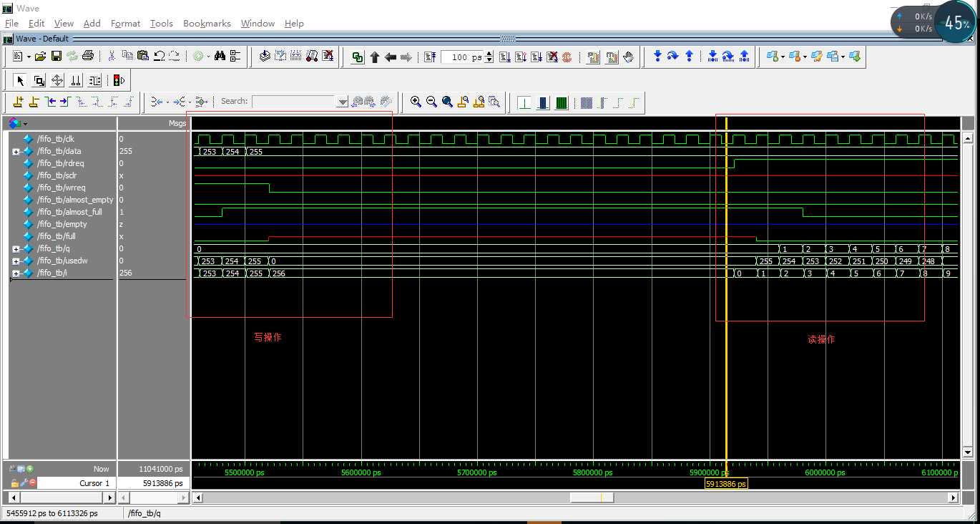Click the yellow 5913886 ps cursor time label
The height and width of the screenshot is (524, 980).
tap(726, 484)
